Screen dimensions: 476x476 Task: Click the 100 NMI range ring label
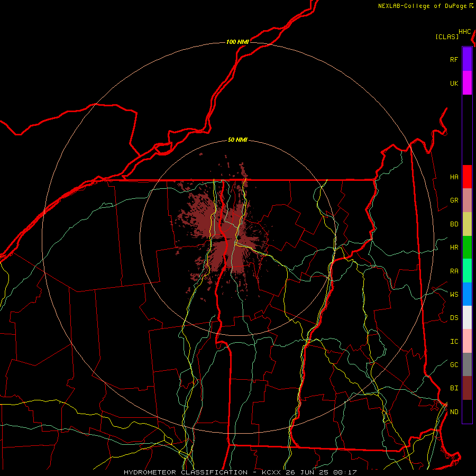pos(237,42)
